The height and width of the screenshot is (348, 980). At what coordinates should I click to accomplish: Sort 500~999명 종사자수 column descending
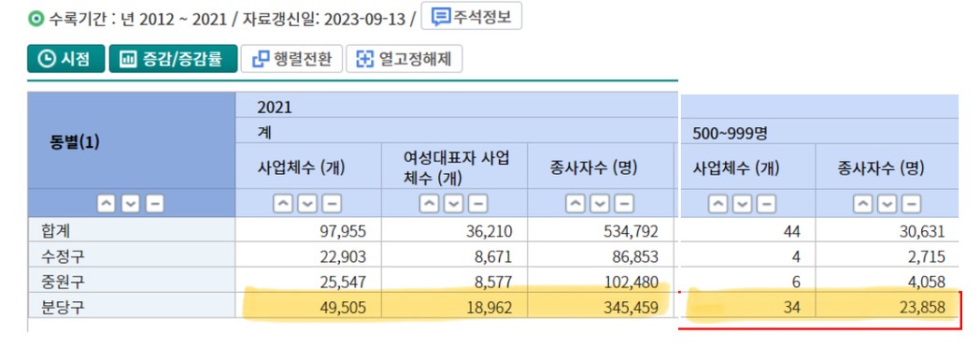888,204
